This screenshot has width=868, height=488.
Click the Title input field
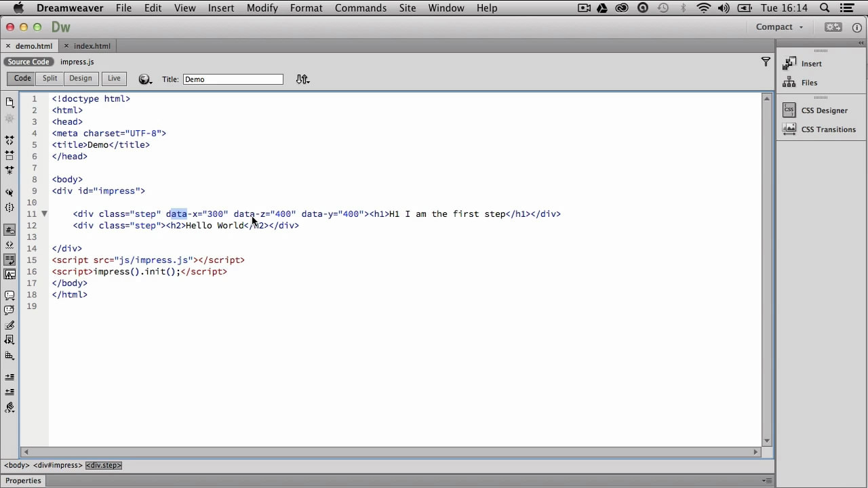233,79
